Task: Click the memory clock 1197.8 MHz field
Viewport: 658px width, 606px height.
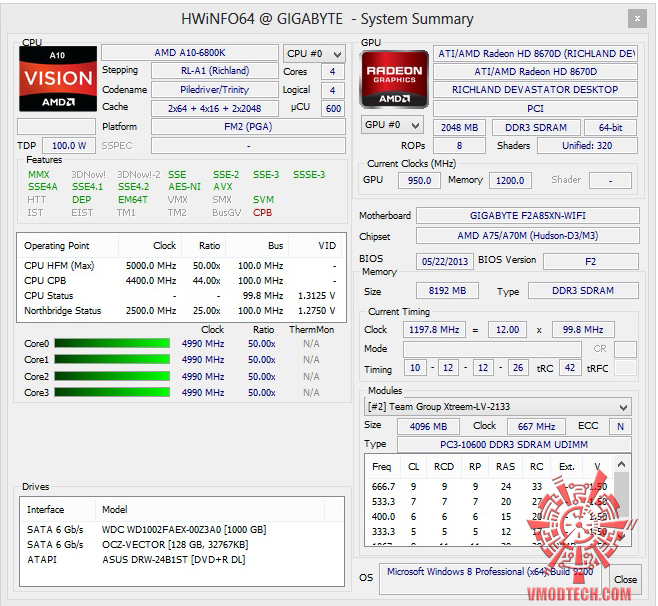Action: coord(434,329)
